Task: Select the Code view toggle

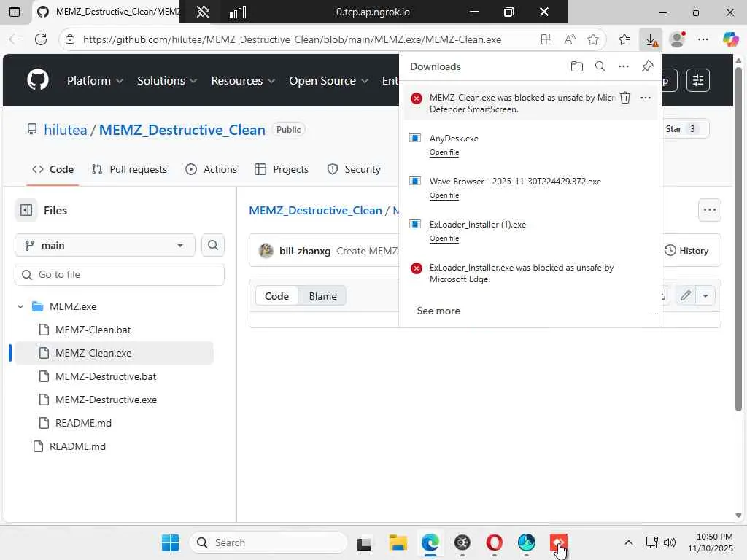Action: click(x=276, y=296)
